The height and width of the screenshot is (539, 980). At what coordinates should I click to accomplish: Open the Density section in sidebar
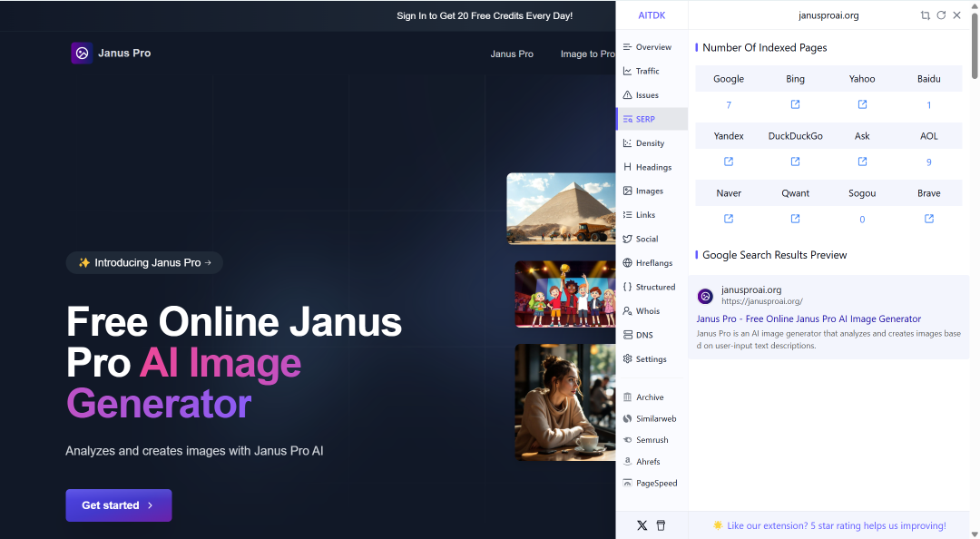point(652,143)
